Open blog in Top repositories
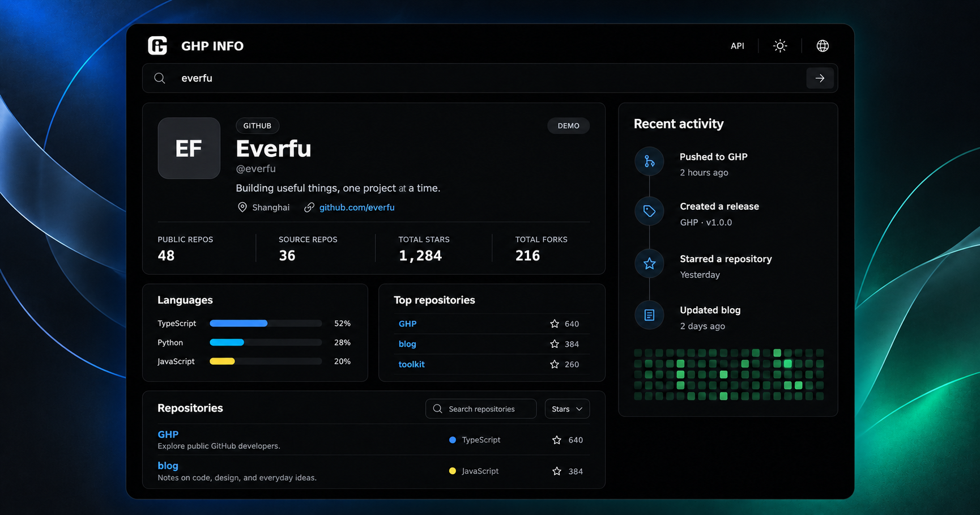The width and height of the screenshot is (980, 515). pyautogui.click(x=407, y=344)
